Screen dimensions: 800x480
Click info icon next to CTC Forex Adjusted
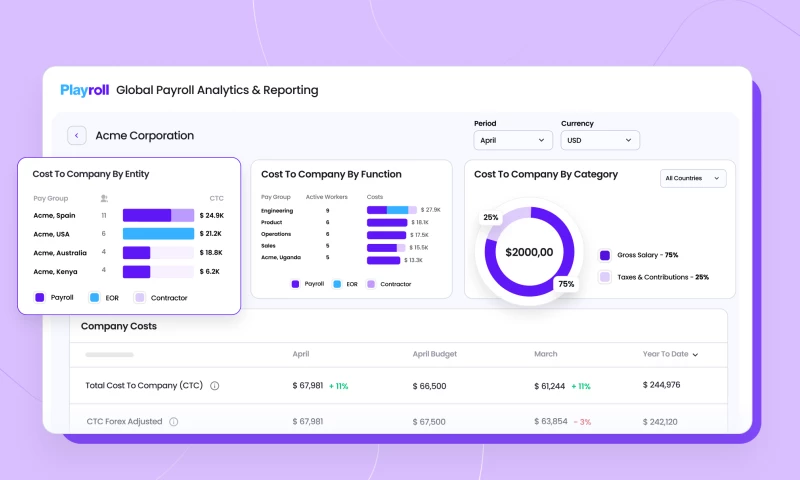coord(174,422)
